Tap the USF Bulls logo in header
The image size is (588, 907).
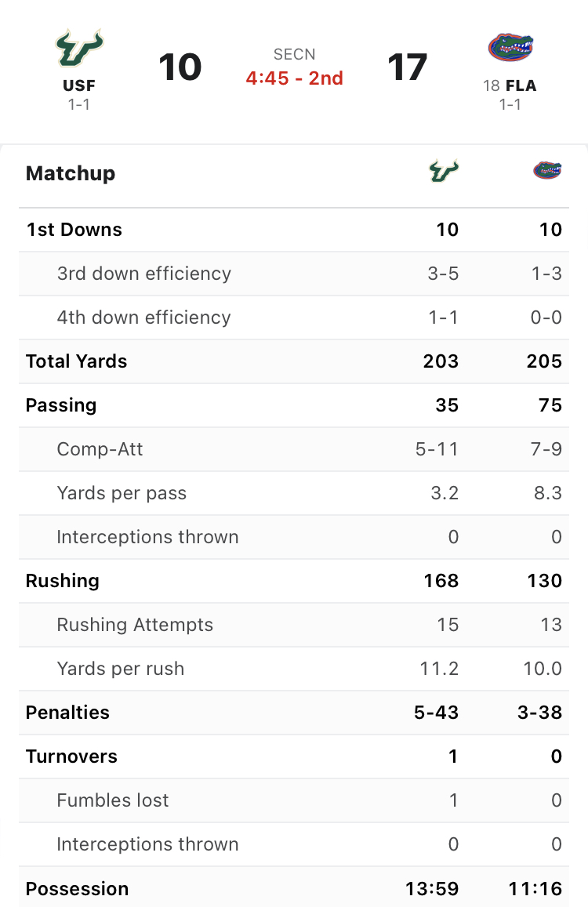79,48
